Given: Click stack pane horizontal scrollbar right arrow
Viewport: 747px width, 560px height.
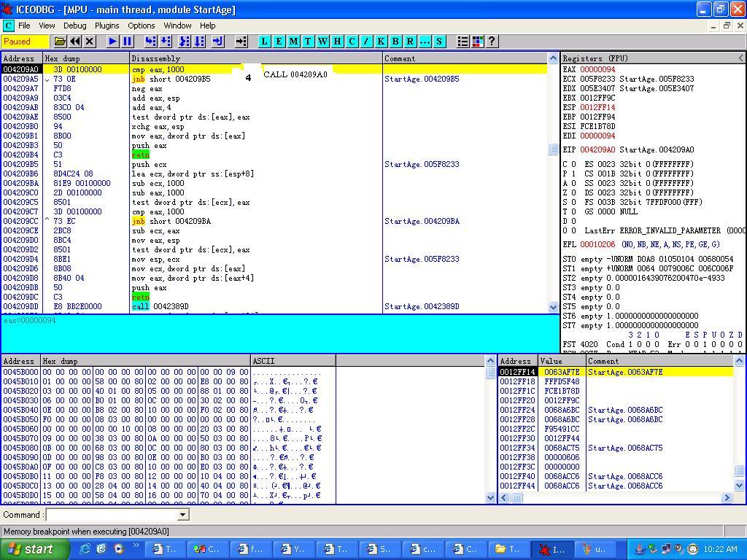Looking at the screenshot, I should (x=727, y=497).
